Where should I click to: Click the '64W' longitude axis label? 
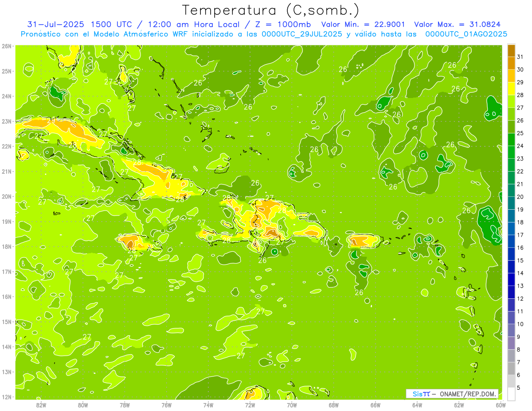[x=417, y=405]
